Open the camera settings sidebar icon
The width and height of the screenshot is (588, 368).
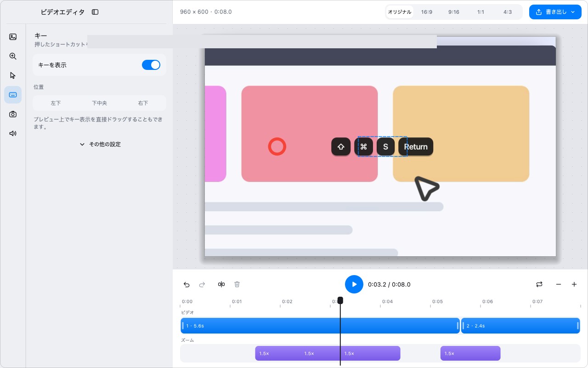point(13,114)
